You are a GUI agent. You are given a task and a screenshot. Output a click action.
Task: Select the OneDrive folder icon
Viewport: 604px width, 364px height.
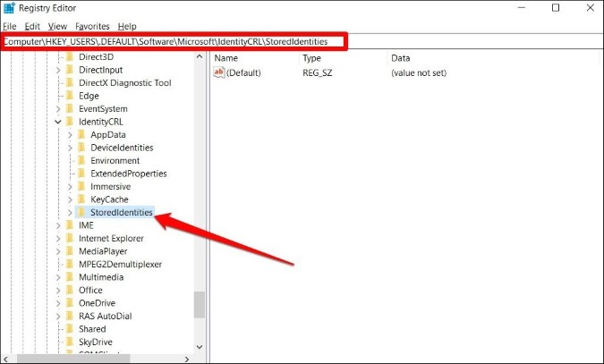click(70, 303)
